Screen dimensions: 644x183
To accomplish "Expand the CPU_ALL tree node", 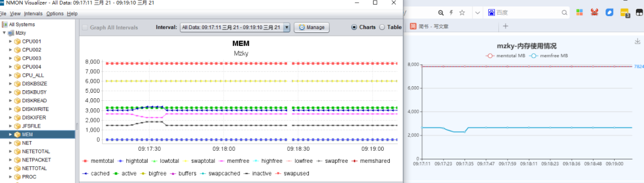I will pyautogui.click(x=11, y=75).
